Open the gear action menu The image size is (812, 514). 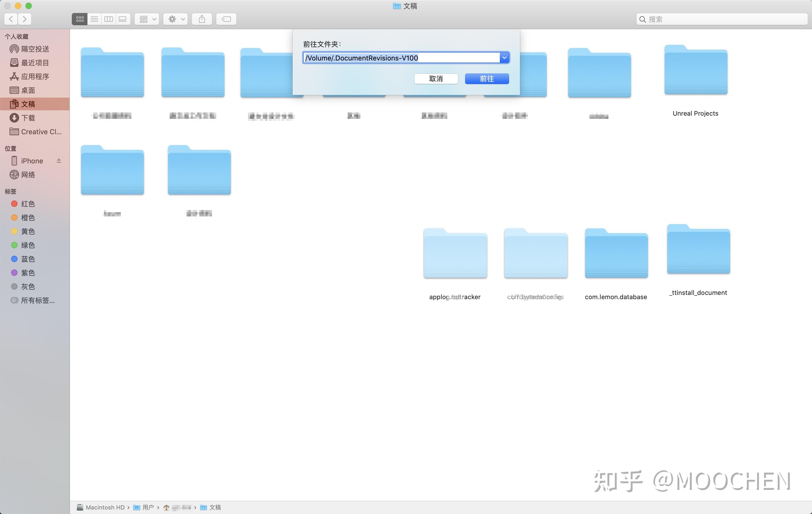point(175,19)
